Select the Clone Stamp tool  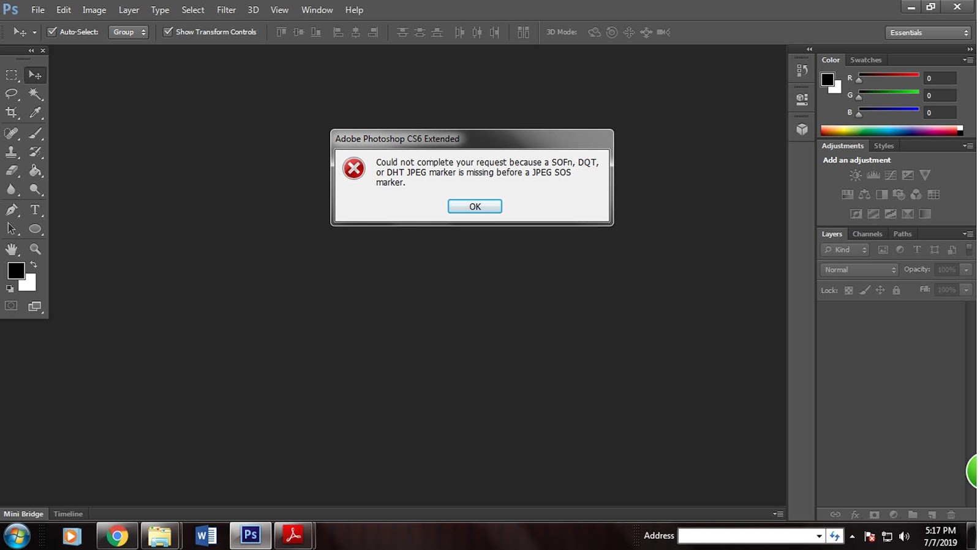click(12, 152)
